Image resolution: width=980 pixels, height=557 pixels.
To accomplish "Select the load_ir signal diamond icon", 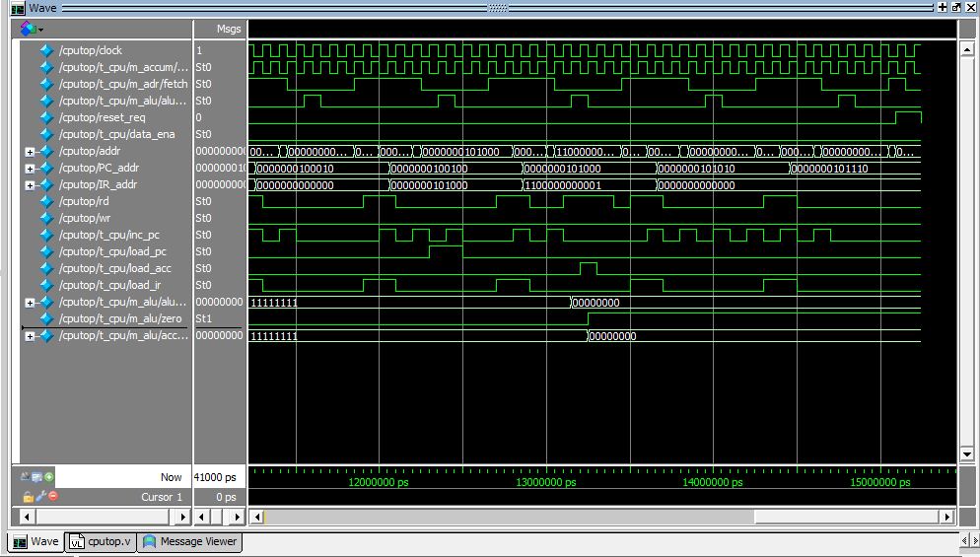I will [47, 285].
